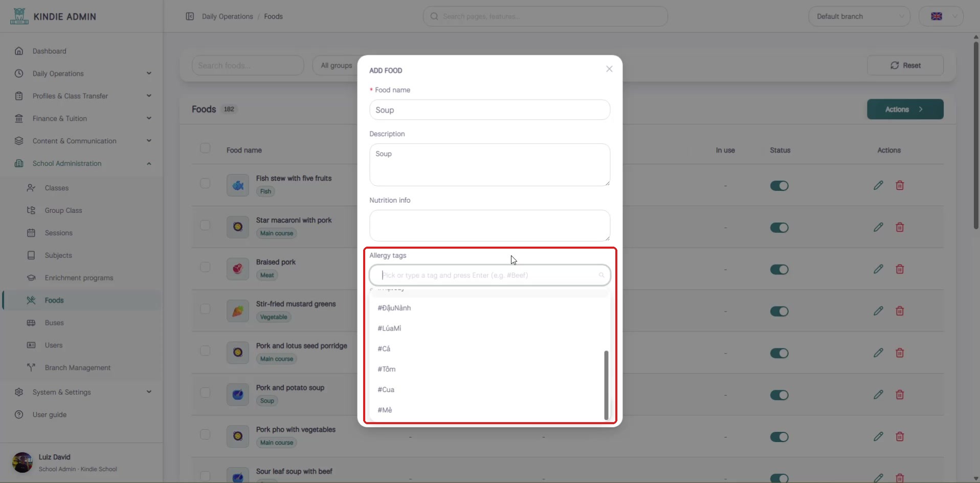This screenshot has height=483, width=980.
Task: Click the Kindie Admin logo icon
Action: click(19, 16)
